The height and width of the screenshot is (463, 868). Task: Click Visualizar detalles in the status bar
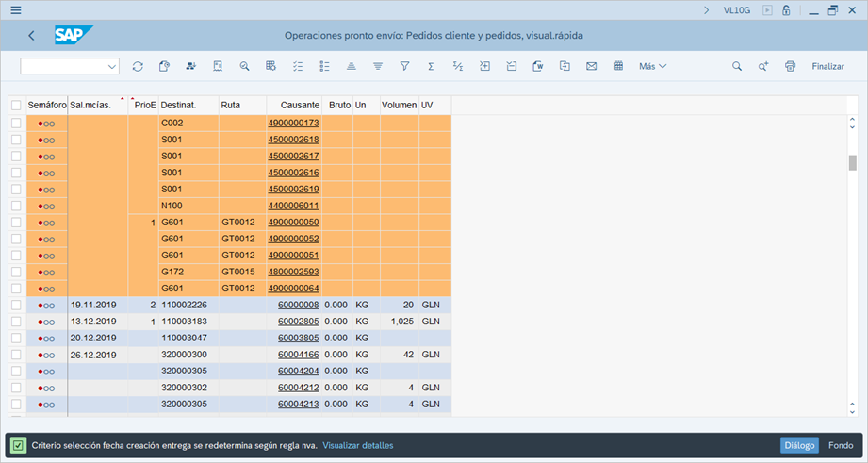pyautogui.click(x=357, y=445)
